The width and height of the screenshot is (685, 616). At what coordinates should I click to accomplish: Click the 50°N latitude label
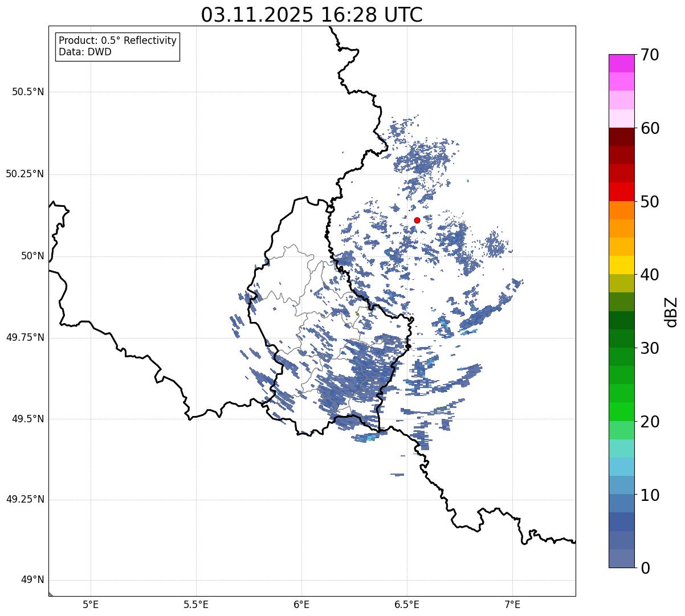click(32, 256)
